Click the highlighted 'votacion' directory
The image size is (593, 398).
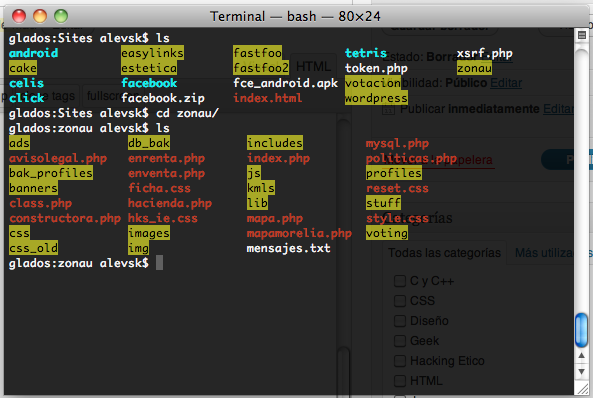pyautogui.click(x=373, y=83)
